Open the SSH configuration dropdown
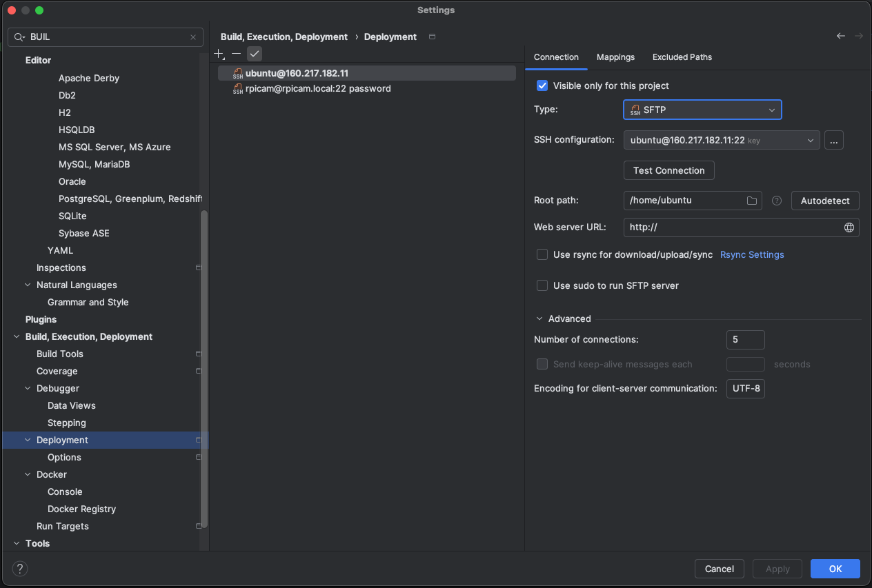Image resolution: width=872 pixels, height=588 pixels. click(x=721, y=140)
